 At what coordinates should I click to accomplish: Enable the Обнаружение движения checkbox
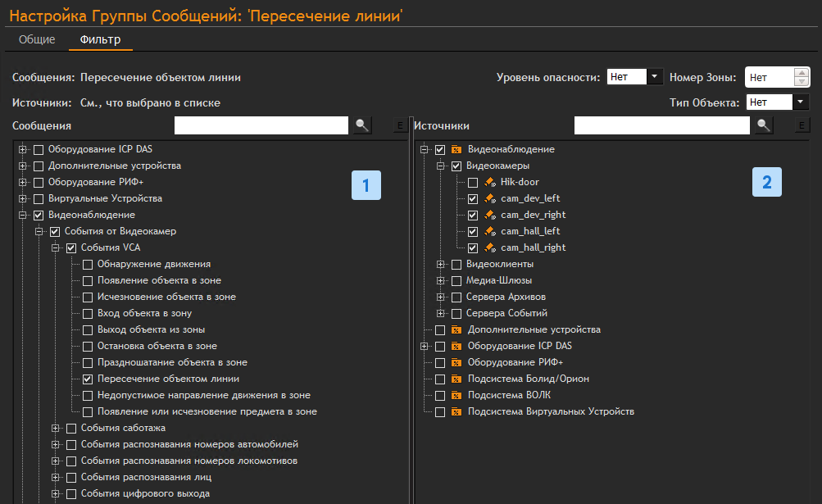[88, 264]
